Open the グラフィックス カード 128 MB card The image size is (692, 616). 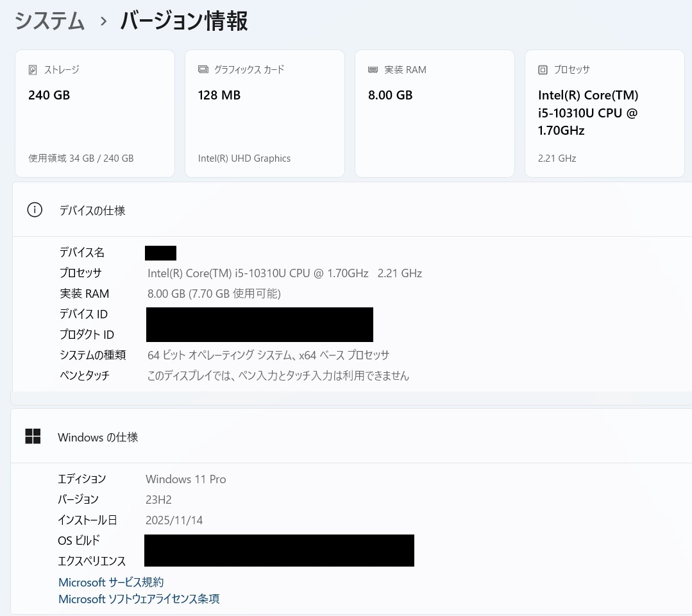tap(265, 114)
